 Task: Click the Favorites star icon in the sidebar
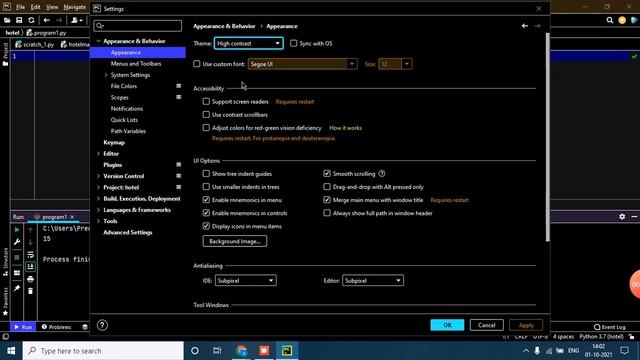click(5, 313)
